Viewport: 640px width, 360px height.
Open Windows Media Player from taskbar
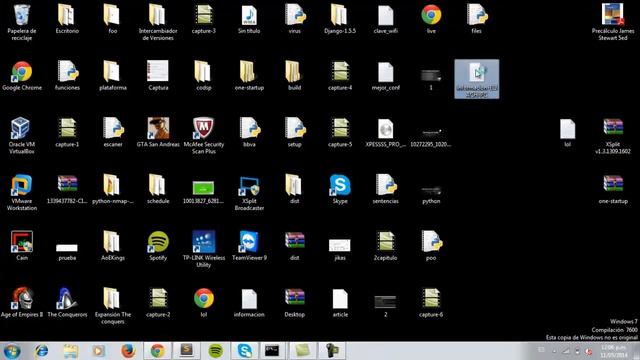point(99,351)
